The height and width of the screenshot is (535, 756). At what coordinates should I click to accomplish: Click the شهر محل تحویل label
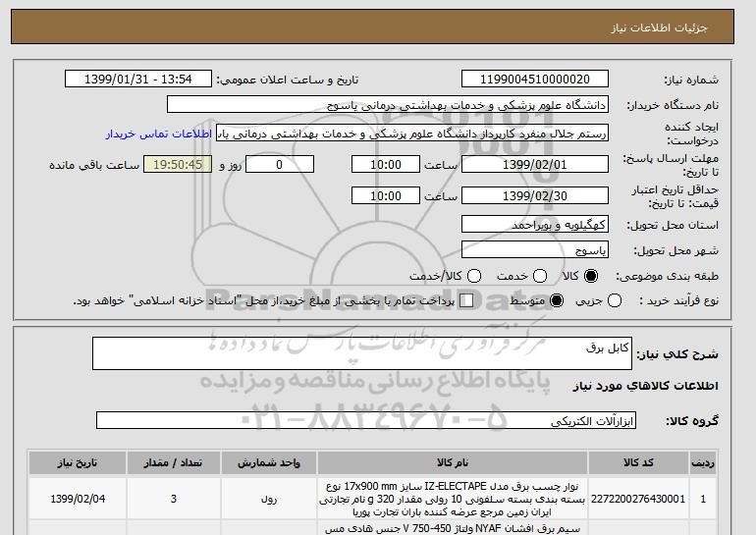675,250
